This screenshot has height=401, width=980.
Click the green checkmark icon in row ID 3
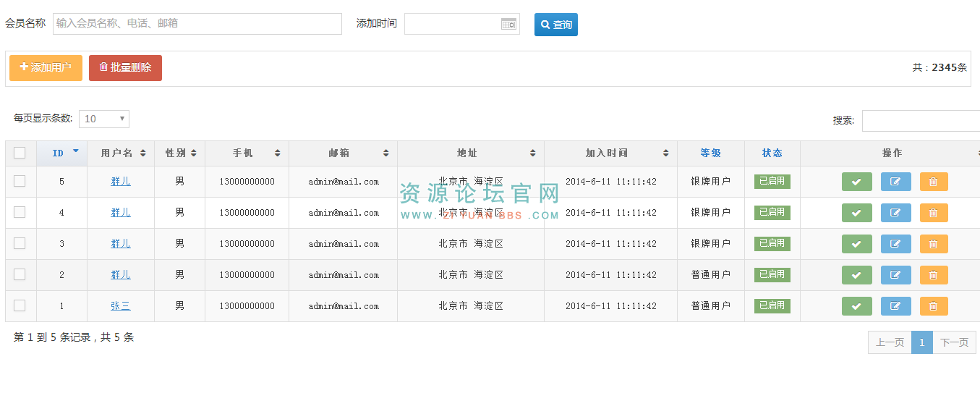pos(856,244)
